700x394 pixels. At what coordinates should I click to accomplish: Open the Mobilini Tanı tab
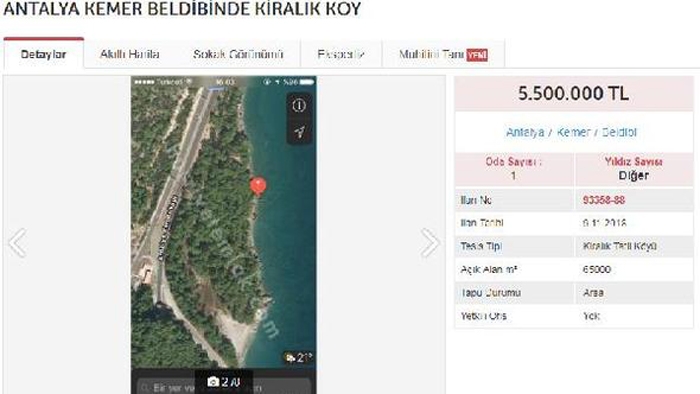[443, 54]
